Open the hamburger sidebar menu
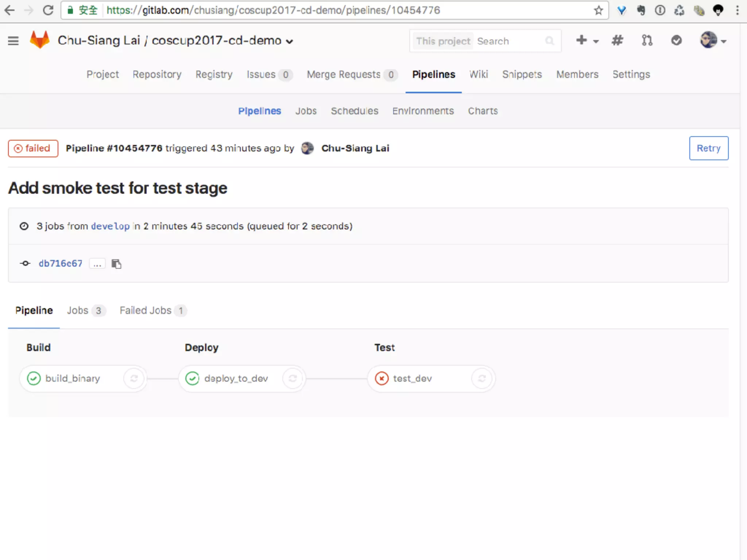This screenshot has width=747, height=560. coord(13,40)
